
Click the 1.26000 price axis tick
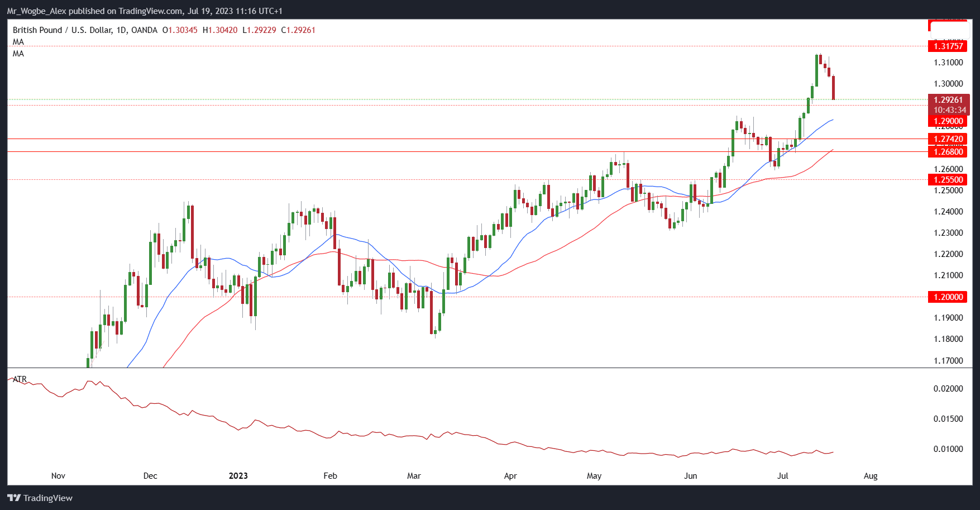coord(948,169)
